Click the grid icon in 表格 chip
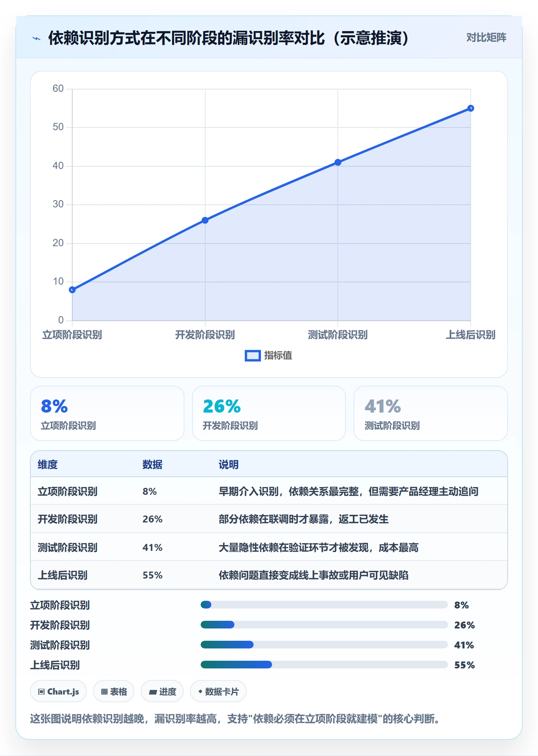Screen dimensions: 538x756 coord(104,692)
